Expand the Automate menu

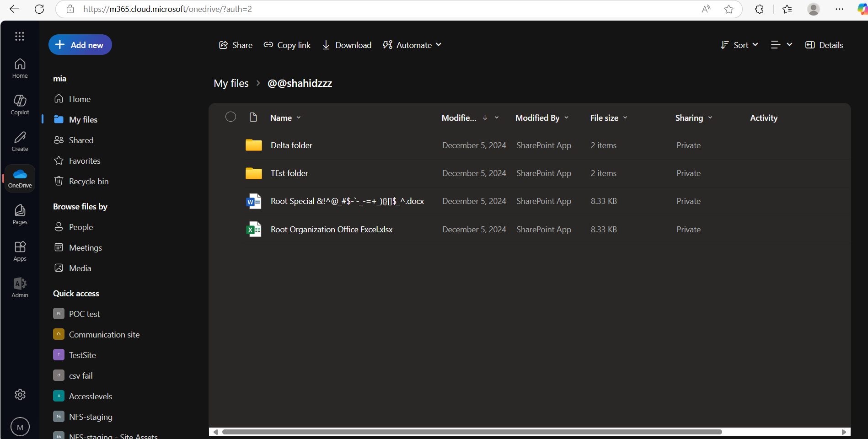[x=412, y=45]
